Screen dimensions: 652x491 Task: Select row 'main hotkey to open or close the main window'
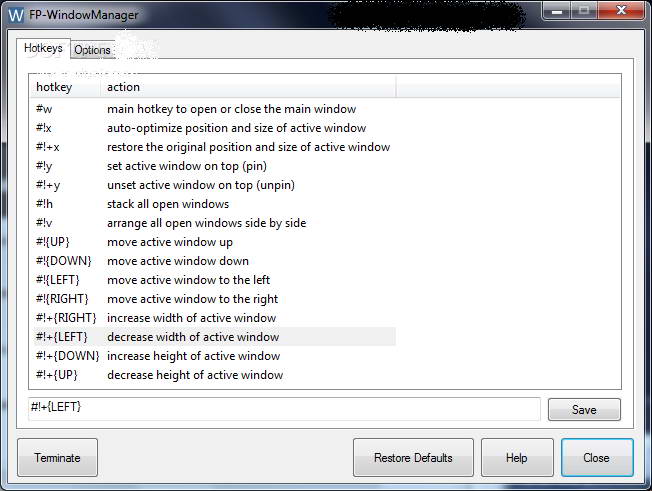pos(214,109)
